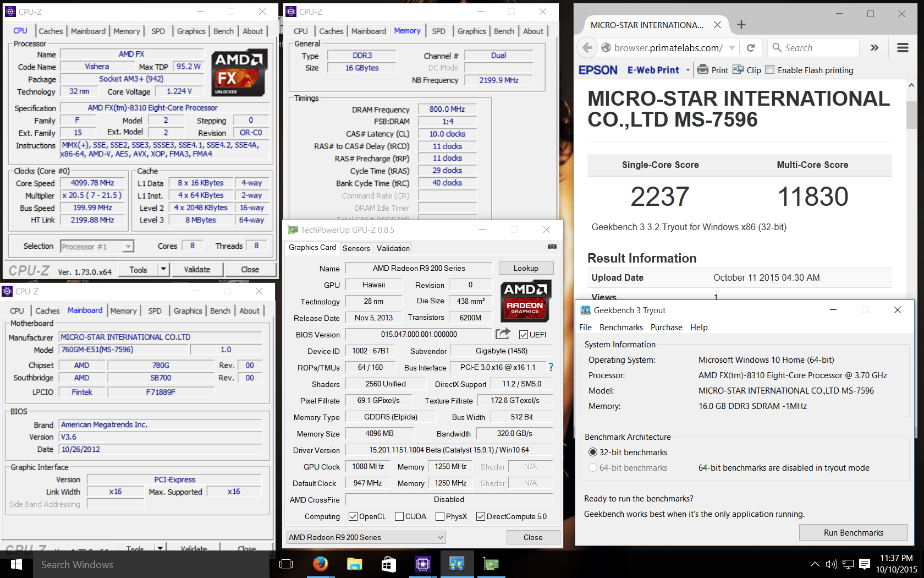The height and width of the screenshot is (578, 924).
Task: Click the Close button in GPU-Z
Action: tap(533, 537)
